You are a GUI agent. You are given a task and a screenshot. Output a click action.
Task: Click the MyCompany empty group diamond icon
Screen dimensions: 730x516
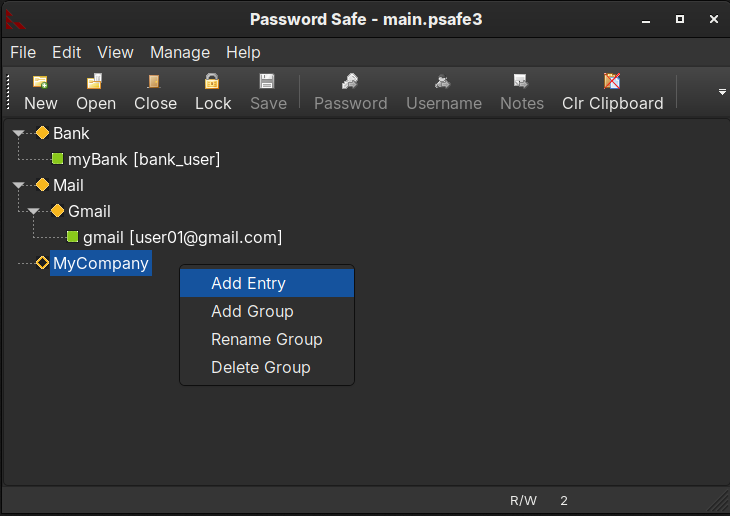[42, 263]
